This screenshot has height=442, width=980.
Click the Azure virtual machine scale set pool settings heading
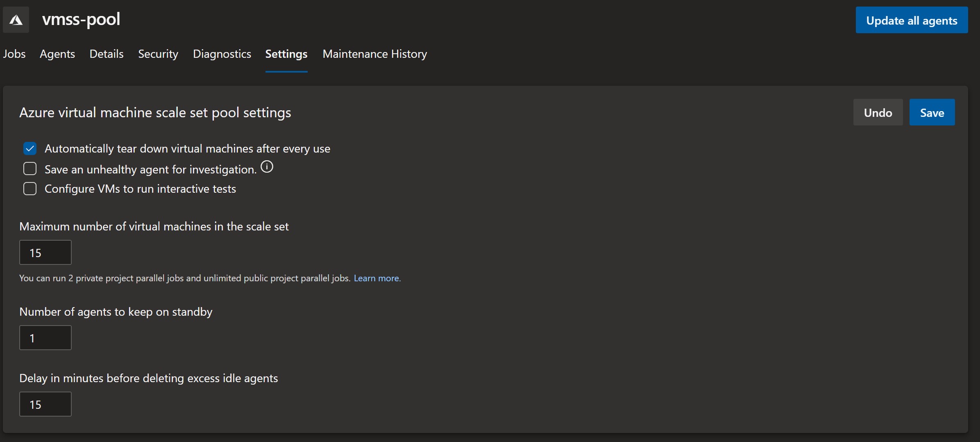155,113
